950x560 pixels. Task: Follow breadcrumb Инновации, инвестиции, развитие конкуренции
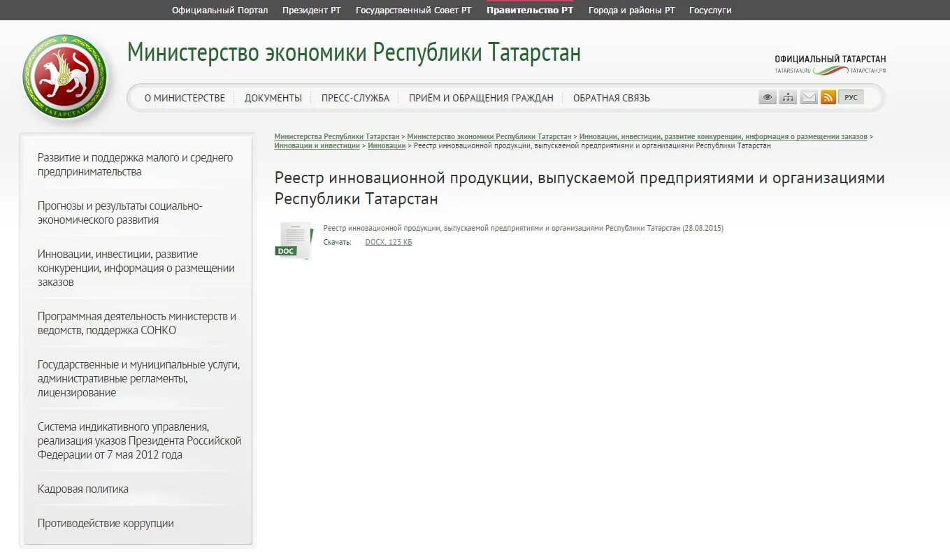point(724,136)
